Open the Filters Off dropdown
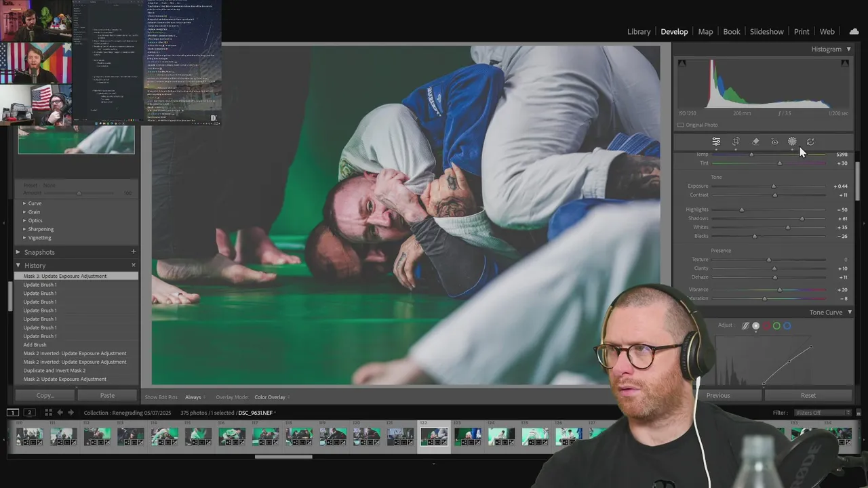This screenshot has width=868, height=488. pyautogui.click(x=823, y=413)
